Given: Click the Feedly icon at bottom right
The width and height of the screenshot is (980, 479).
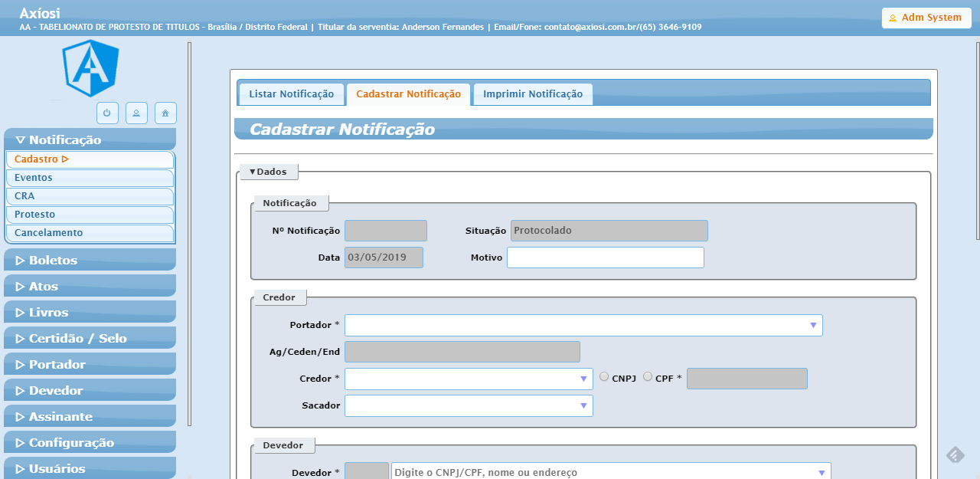Looking at the screenshot, I should (955, 455).
